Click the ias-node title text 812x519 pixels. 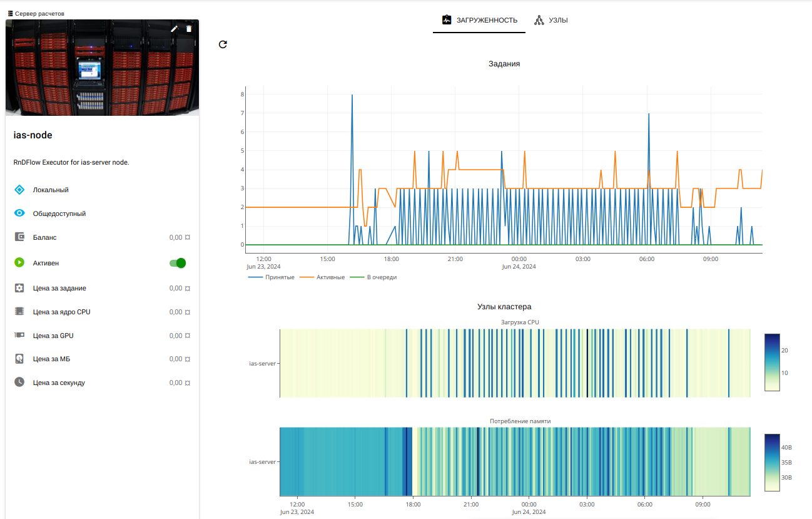point(33,135)
